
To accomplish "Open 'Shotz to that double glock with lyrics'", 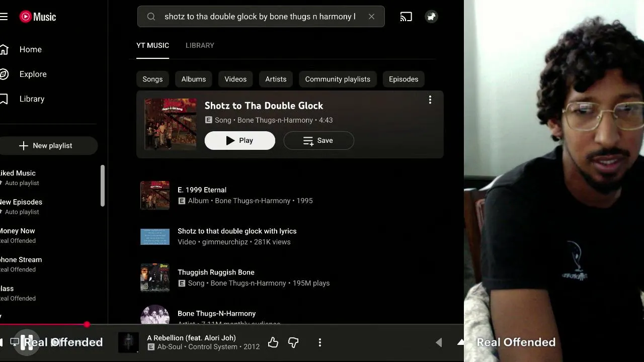I will [x=237, y=231].
